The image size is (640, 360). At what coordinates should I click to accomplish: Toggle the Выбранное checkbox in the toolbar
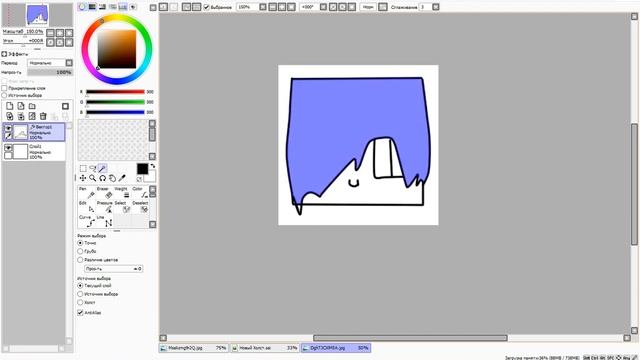click(x=207, y=7)
